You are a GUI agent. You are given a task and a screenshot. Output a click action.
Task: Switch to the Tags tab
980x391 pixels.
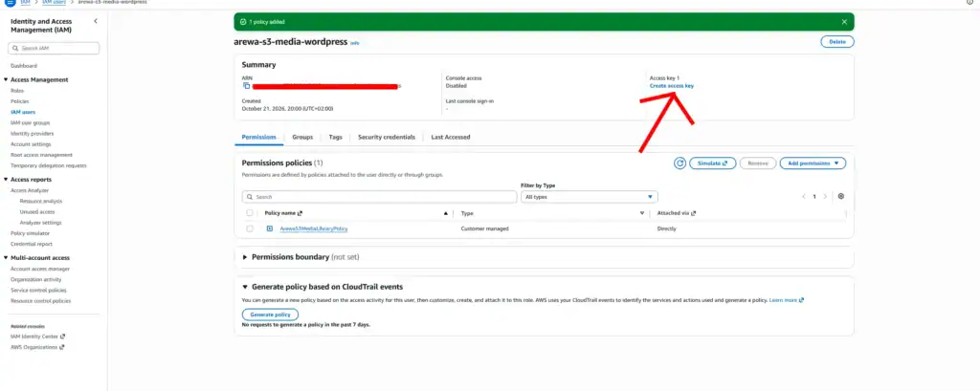pos(336,137)
